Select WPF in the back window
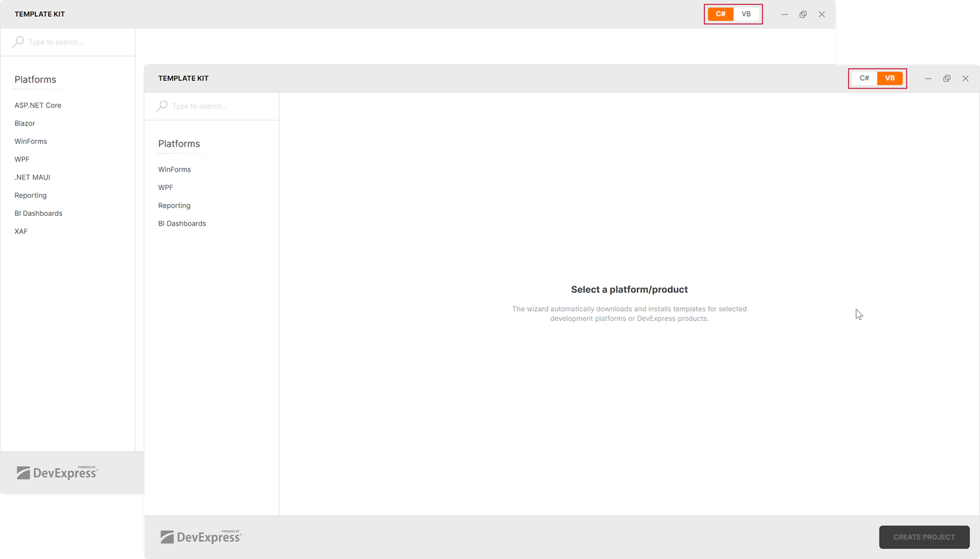Image resolution: width=980 pixels, height=559 pixels. (22, 160)
